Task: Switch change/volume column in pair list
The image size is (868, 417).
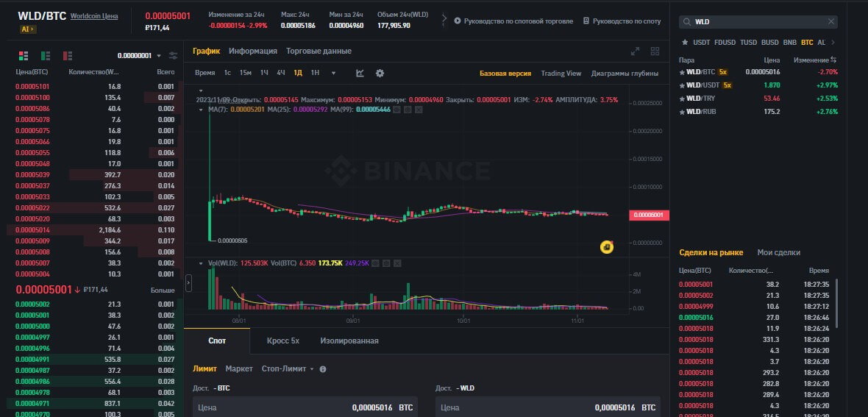Action: point(833,60)
